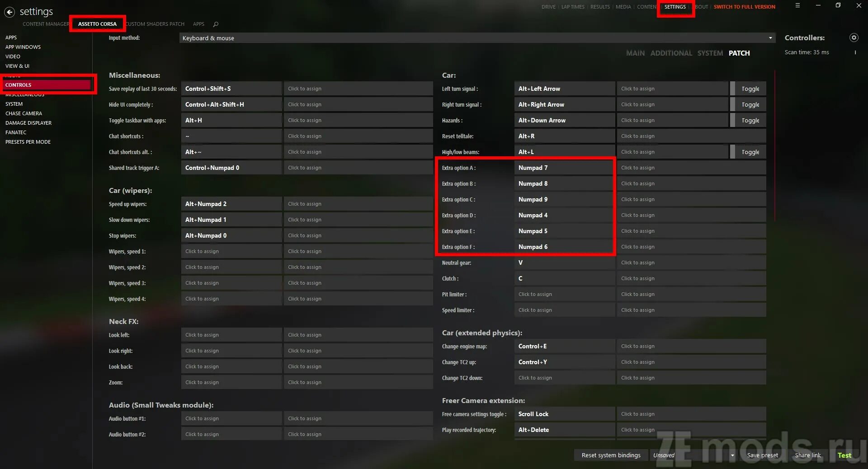Click Change TC2 up Control+Y binding
The width and height of the screenshot is (868, 469).
pyautogui.click(x=565, y=362)
